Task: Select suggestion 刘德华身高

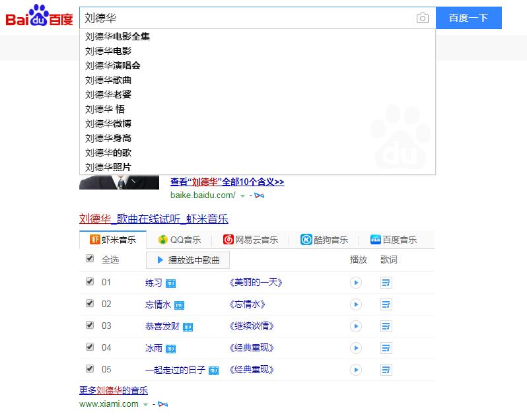Action: (x=258, y=139)
